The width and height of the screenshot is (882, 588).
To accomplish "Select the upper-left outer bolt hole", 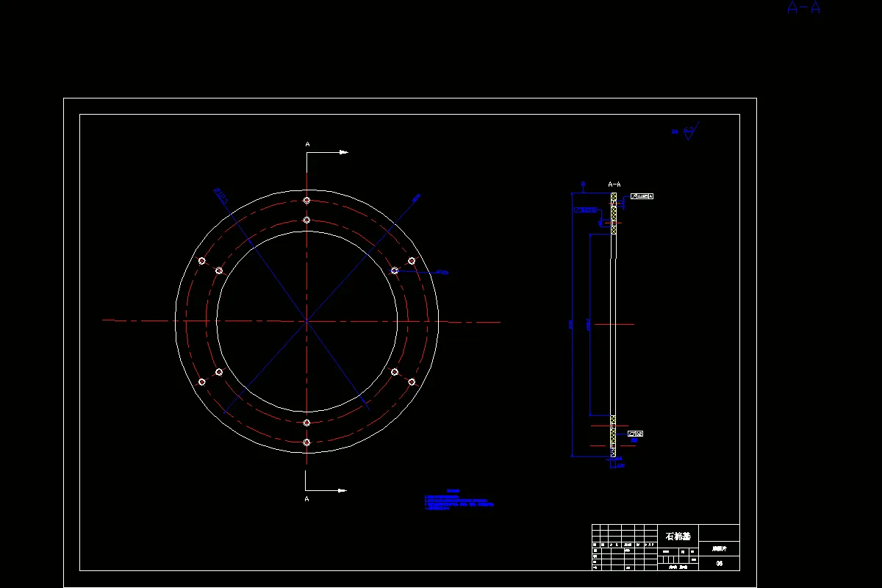I will 201,261.
